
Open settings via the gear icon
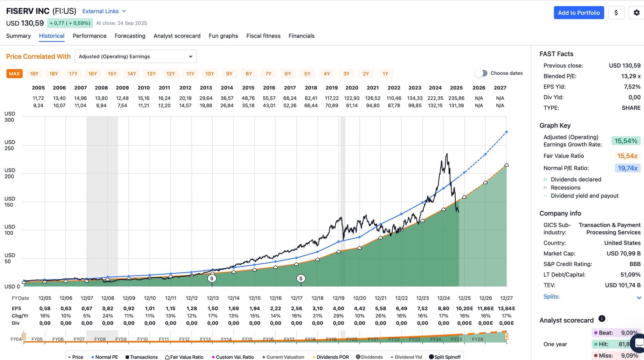point(636,13)
